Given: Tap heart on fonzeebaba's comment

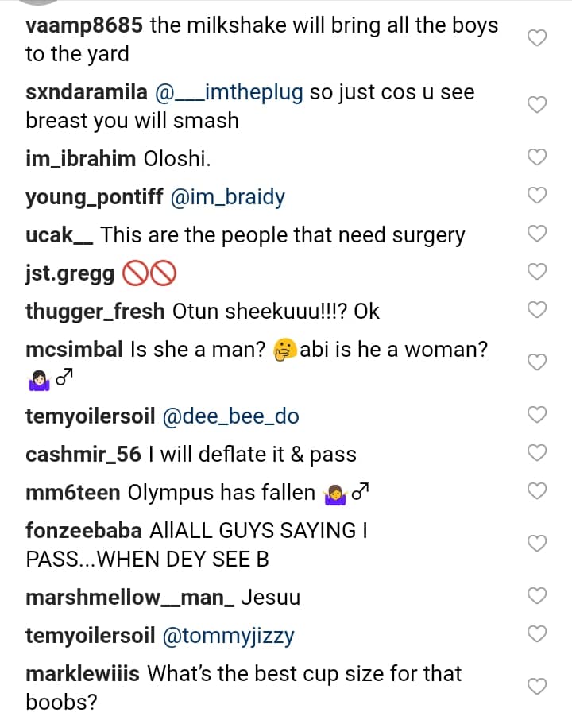Looking at the screenshot, I should [537, 544].
